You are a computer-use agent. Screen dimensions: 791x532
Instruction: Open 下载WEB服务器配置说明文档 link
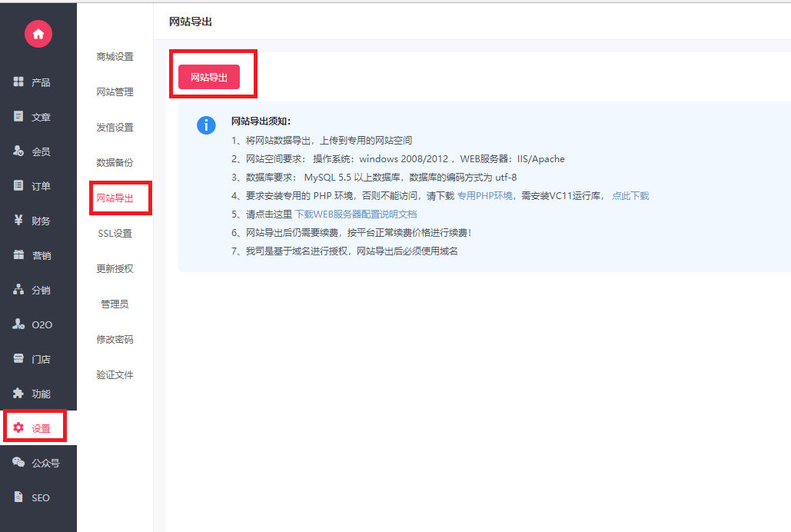(x=356, y=214)
